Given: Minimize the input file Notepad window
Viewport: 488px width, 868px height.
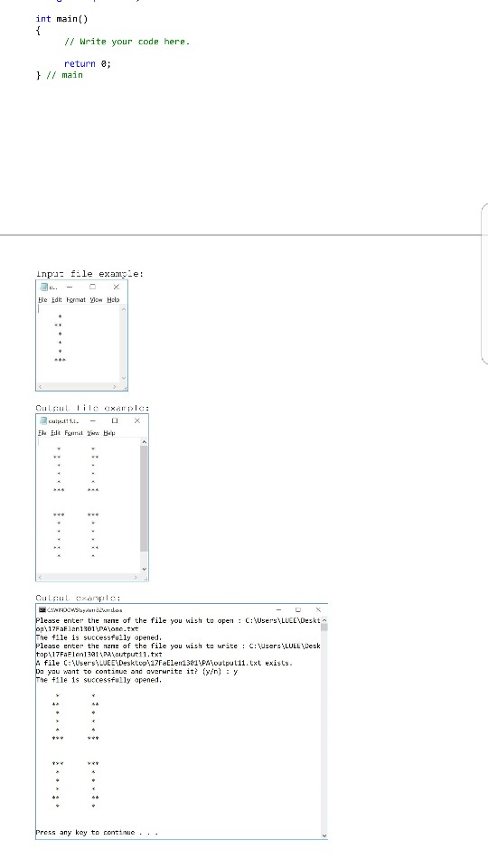Looking at the screenshot, I should [x=70, y=287].
